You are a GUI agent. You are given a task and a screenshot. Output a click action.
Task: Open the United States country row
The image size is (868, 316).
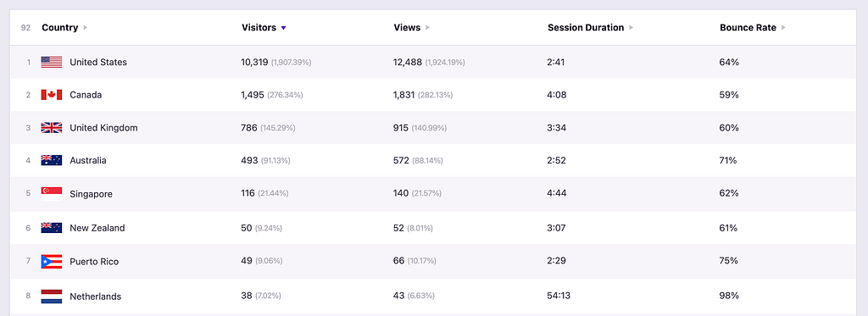[433, 62]
